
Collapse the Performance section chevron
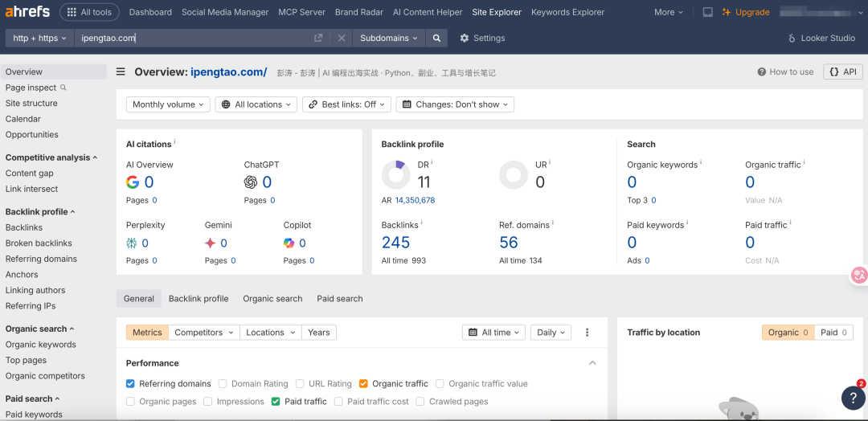pos(592,363)
